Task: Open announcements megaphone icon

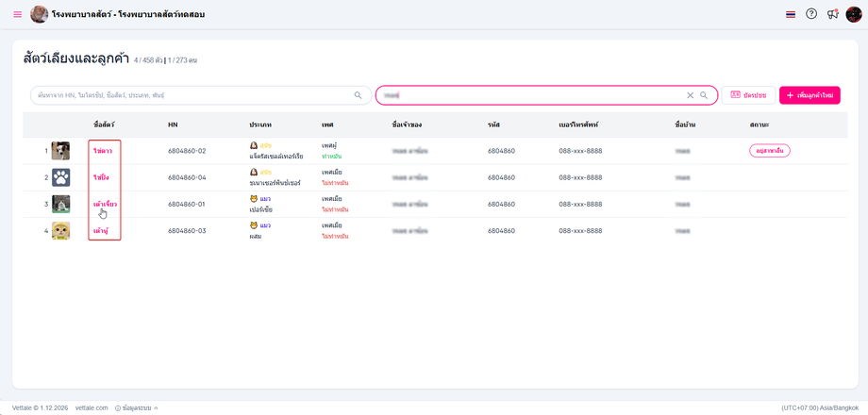Action: pos(832,14)
